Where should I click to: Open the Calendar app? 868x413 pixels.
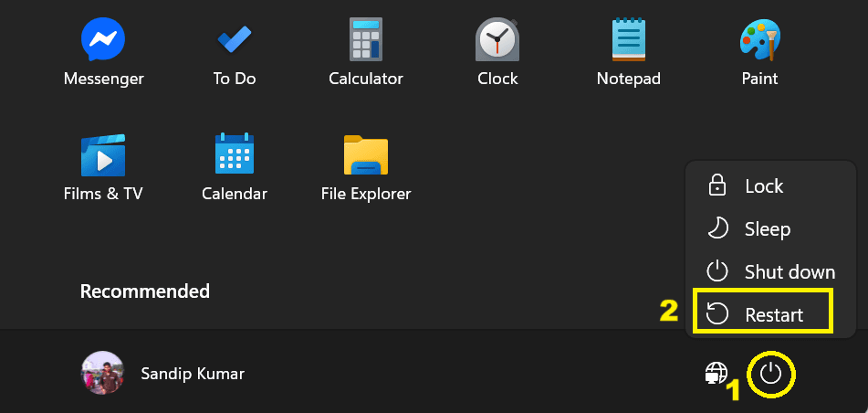(235, 167)
